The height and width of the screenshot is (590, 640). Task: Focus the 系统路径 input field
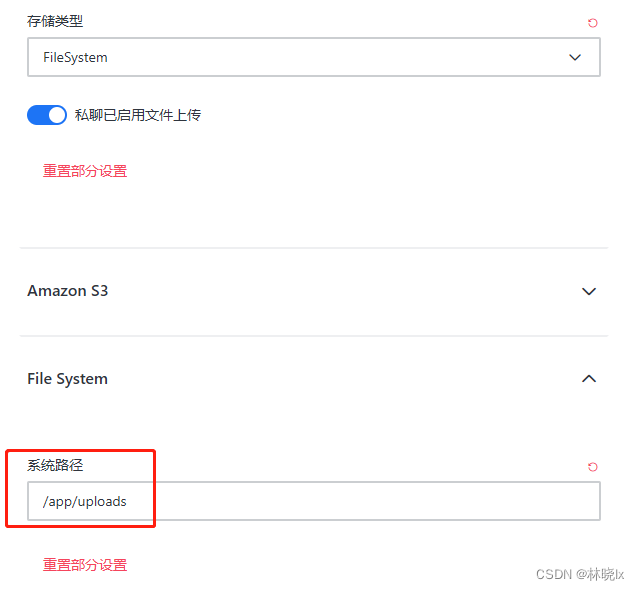click(350, 501)
